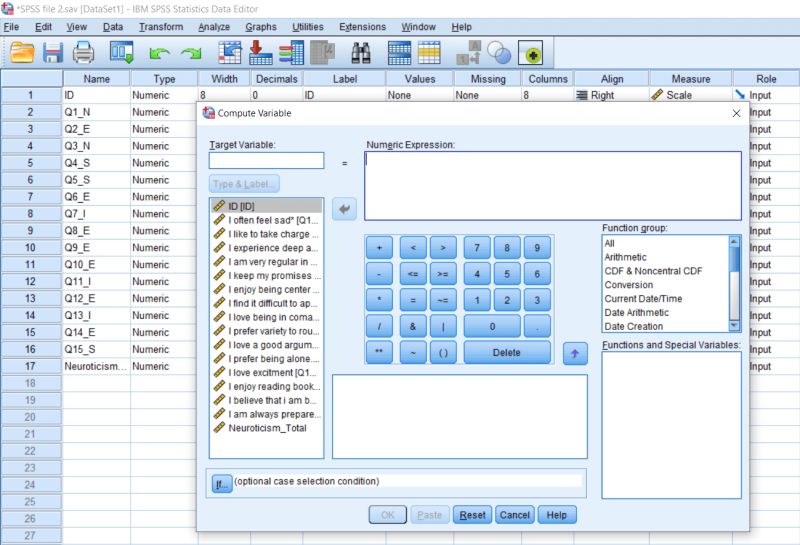Image resolution: width=800 pixels, height=545 pixels.
Task: Click the customize toolbar plus icon
Action: tap(531, 53)
